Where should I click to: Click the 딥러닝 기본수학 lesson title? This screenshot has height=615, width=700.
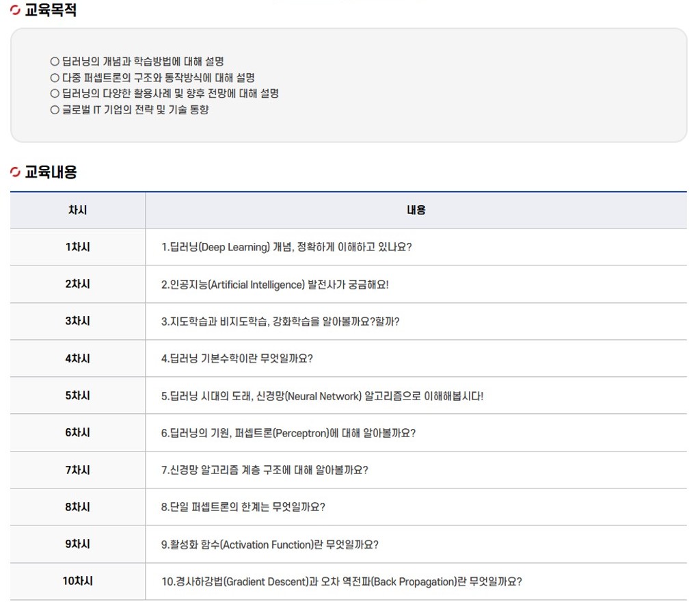(237, 358)
